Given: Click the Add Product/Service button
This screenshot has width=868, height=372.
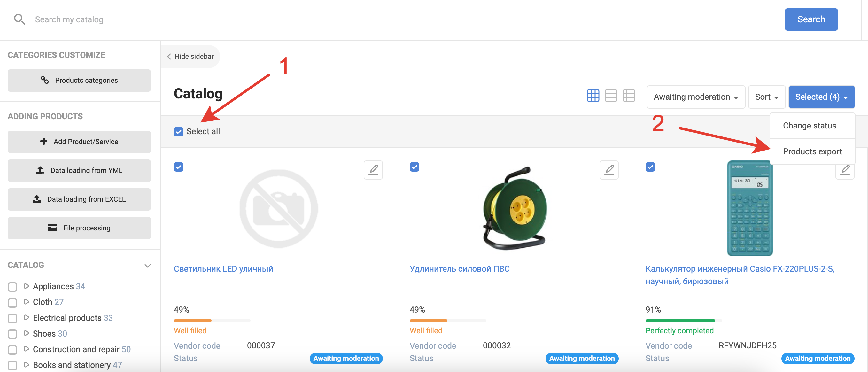Looking at the screenshot, I should (x=79, y=142).
